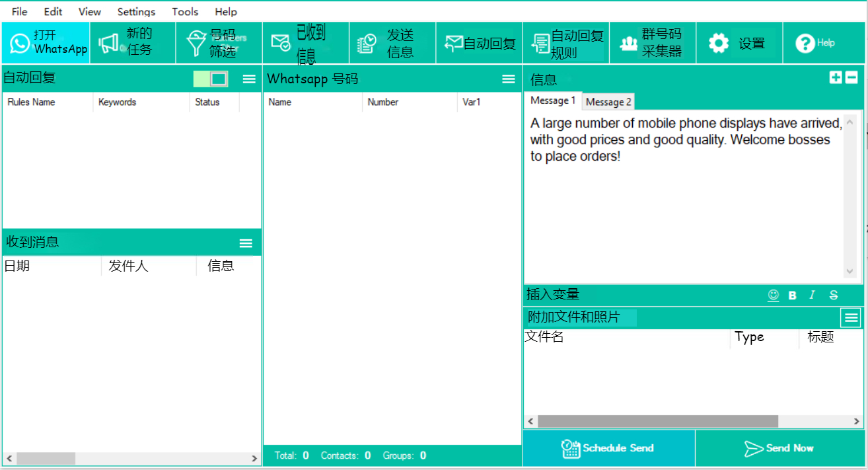Click 收到消息 scrollbar left arrow
This screenshot has width=868, height=470.
(x=9, y=458)
